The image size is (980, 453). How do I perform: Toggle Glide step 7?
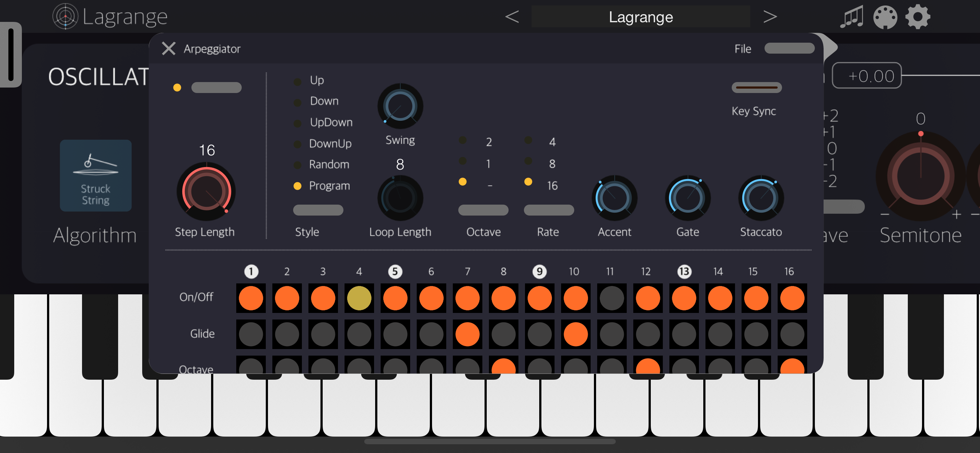(x=467, y=334)
